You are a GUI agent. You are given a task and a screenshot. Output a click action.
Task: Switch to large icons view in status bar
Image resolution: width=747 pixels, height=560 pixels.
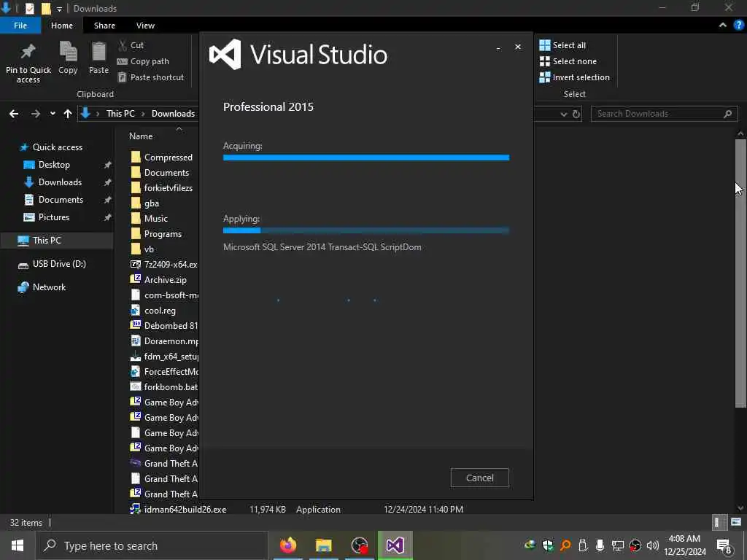[x=736, y=522]
